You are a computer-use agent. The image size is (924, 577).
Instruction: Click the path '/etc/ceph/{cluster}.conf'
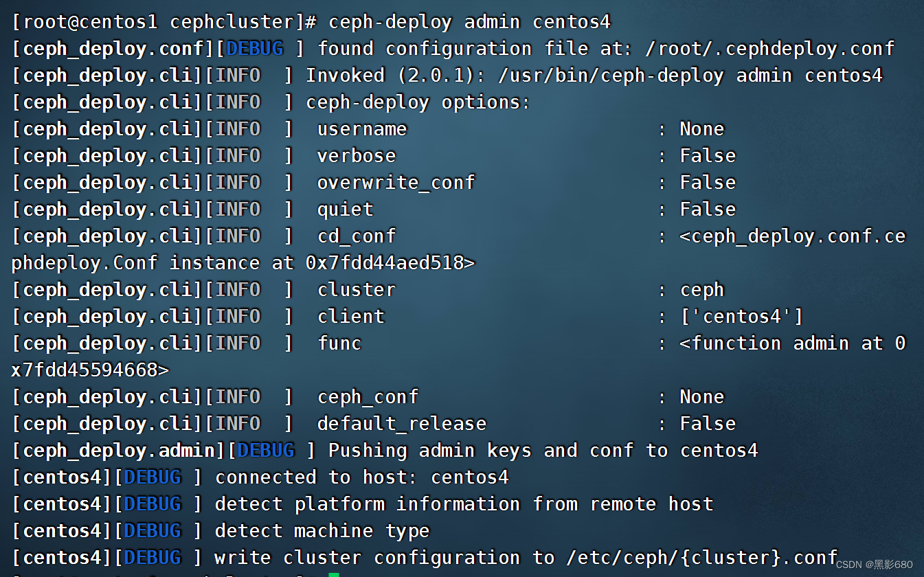pyautogui.click(x=702, y=558)
